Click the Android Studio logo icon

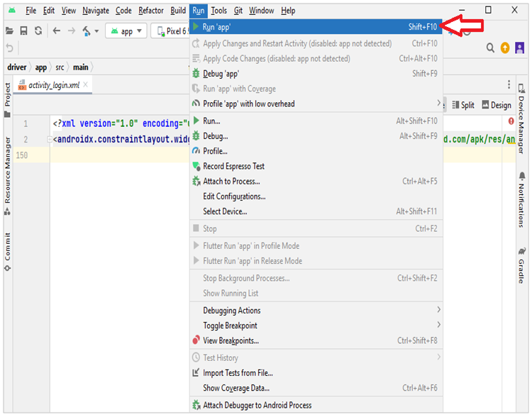[12, 11]
